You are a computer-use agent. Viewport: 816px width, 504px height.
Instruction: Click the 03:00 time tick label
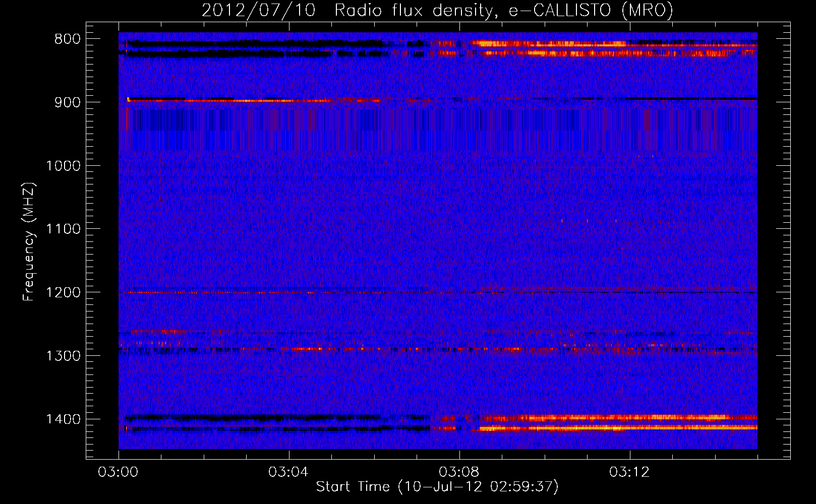(x=119, y=472)
